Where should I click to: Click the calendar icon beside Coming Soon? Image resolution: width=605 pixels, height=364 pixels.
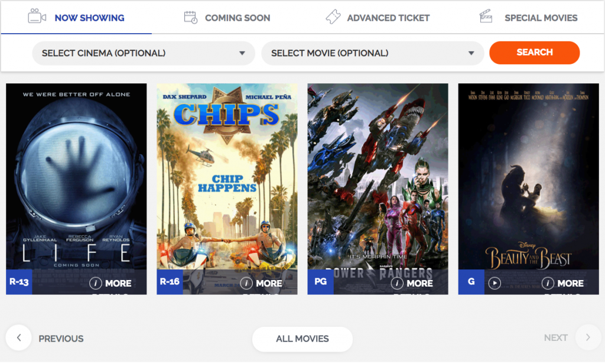[x=191, y=17]
